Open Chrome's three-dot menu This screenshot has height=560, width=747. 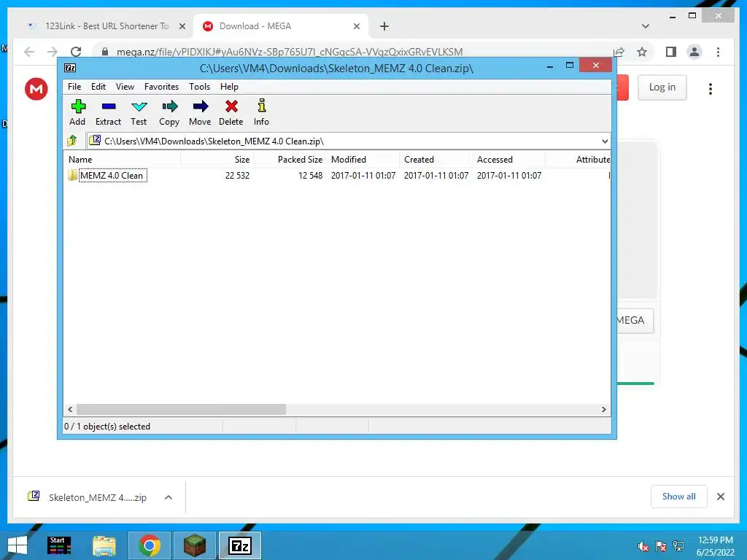(x=719, y=52)
